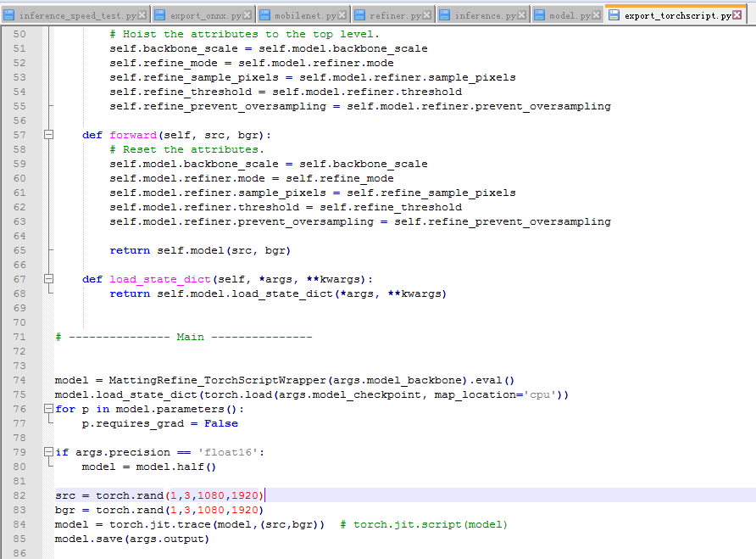Collapse the load_state_dict function fold
Image resolution: width=756 pixels, height=559 pixels.
(x=48, y=279)
